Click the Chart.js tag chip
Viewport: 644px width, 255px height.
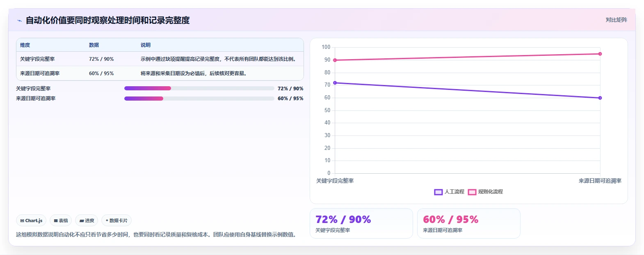tap(31, 221)
